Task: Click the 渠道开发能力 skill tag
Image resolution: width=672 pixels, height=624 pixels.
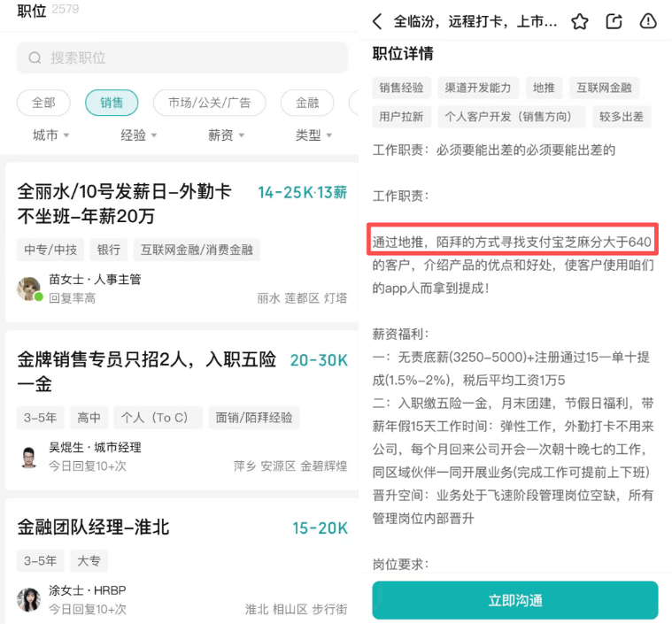Action: click(478, 88)
